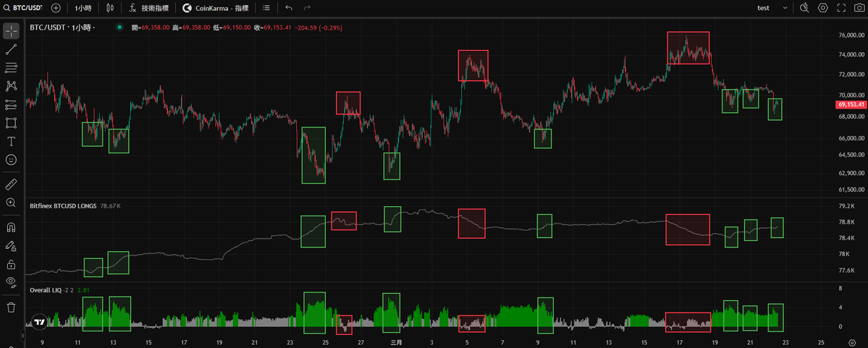Click the -204.59 (-0.29%) change value
This screenshot has width=868, height=348.
pos(319,27)
